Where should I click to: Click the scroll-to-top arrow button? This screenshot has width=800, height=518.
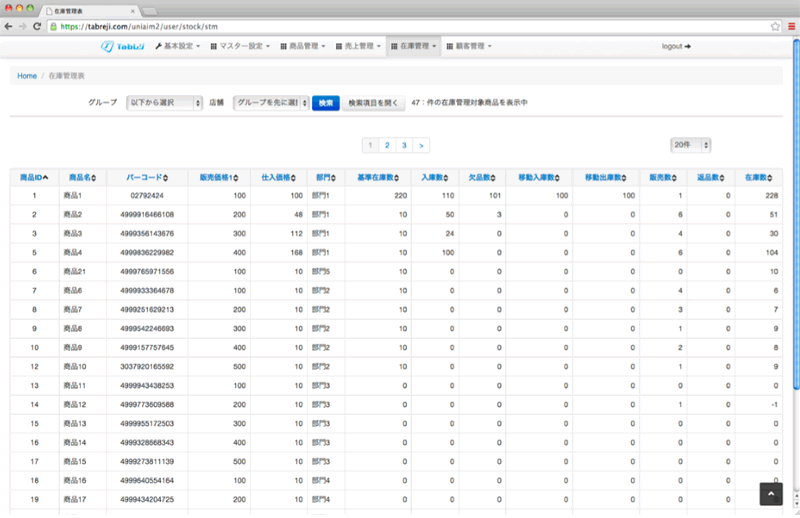769,494
